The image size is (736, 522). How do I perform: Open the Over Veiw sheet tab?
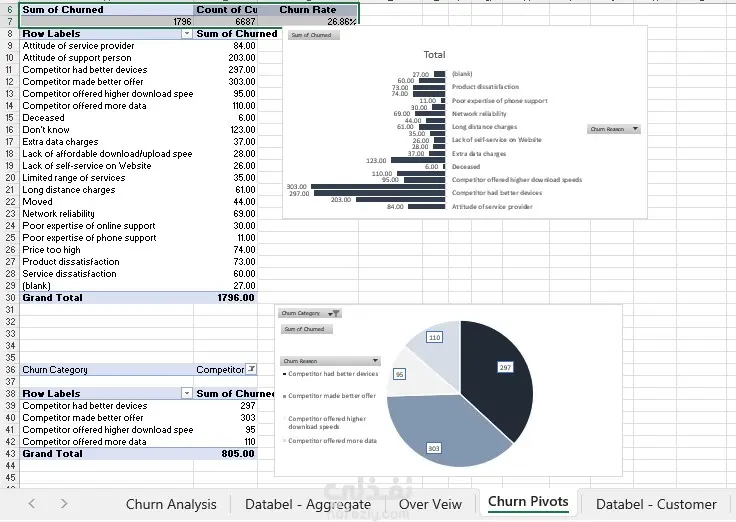[x=430, y=504]
